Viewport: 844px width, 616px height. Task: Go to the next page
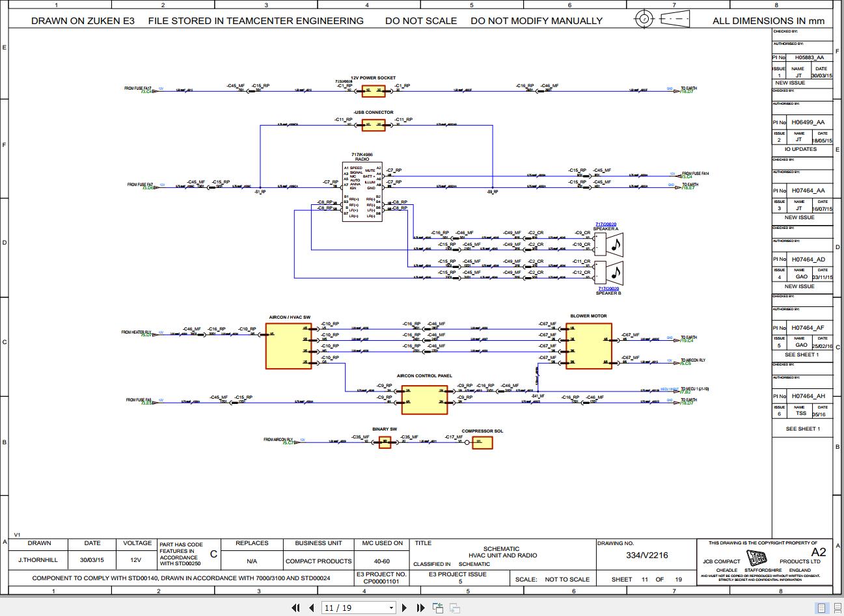point(404,608)
